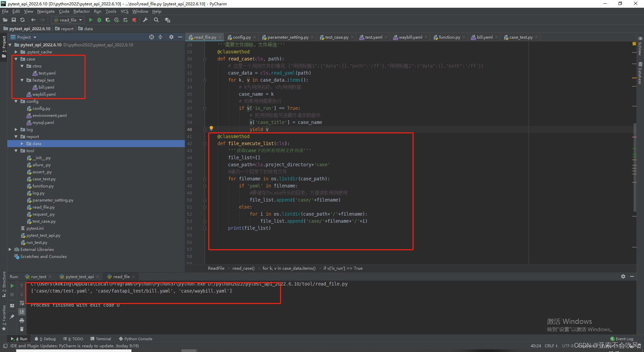The width and height of the screenshot is (644, 352).
Task: Open Search Everywhere magnifier icon
Action: [156, 20]
